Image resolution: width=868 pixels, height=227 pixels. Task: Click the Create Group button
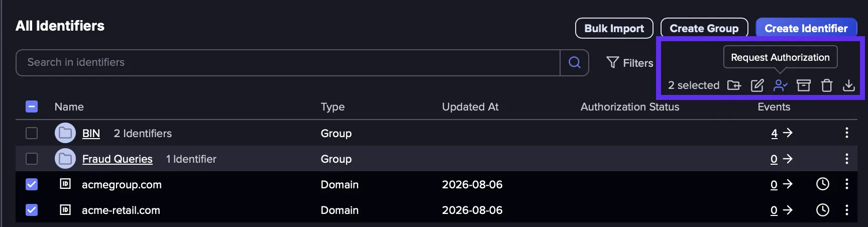[x=704, y=28]
